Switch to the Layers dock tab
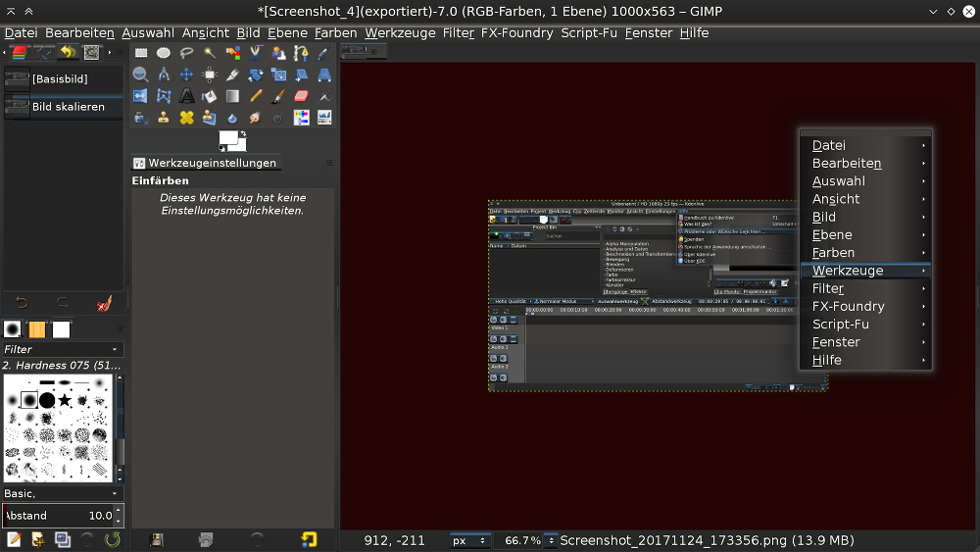980x552 pixels. [x=20, y=53]
